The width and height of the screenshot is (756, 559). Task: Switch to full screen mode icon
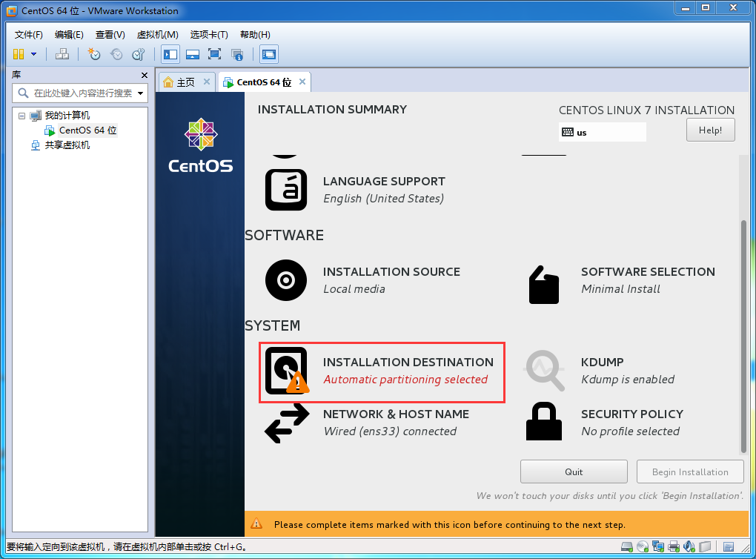point(214,54)
